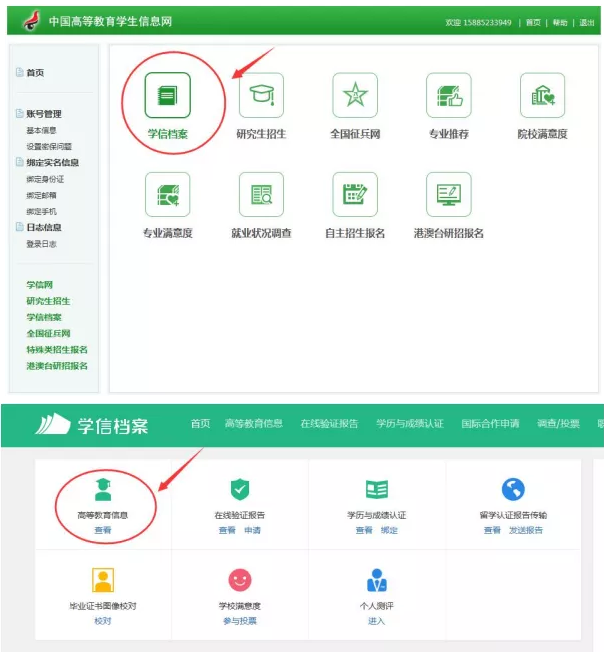
Task: Click the 毕业证书图像校对 portrait icon
Action: point(103,580)
